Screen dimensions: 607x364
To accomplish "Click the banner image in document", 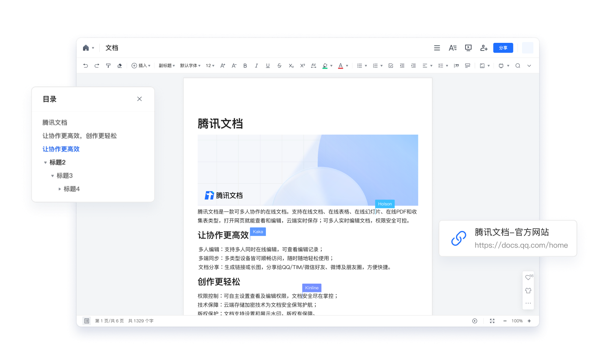I will 308,170.
